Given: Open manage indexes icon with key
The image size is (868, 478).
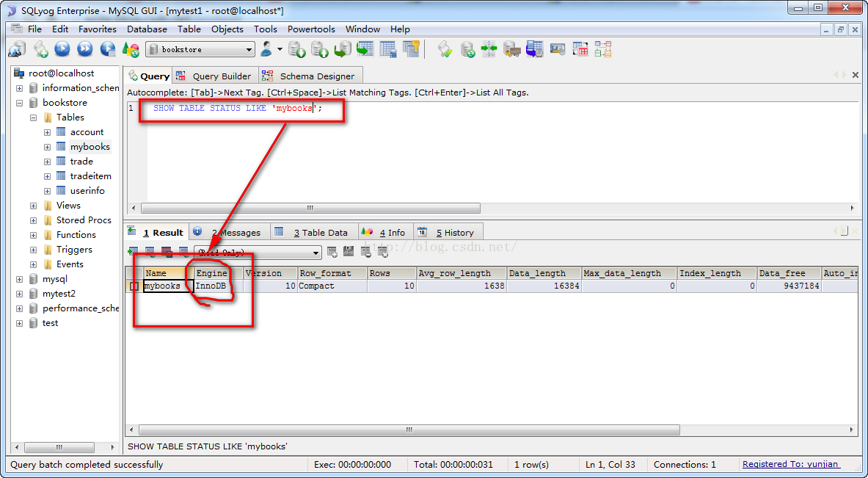Looking at the screenshot, I should [x=412, y=49].
